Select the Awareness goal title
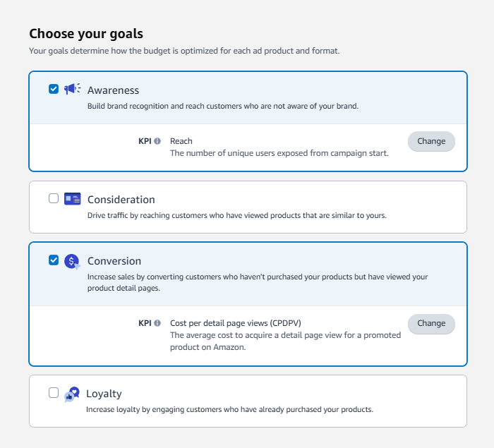Screen dimensions: 494x448 click(x=113, y=90)
